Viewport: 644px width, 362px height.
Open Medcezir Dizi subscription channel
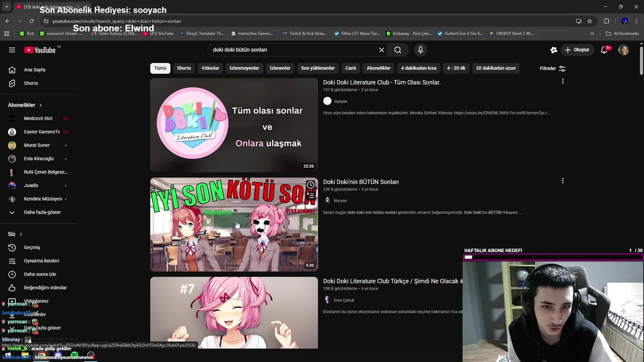[38, 119]
